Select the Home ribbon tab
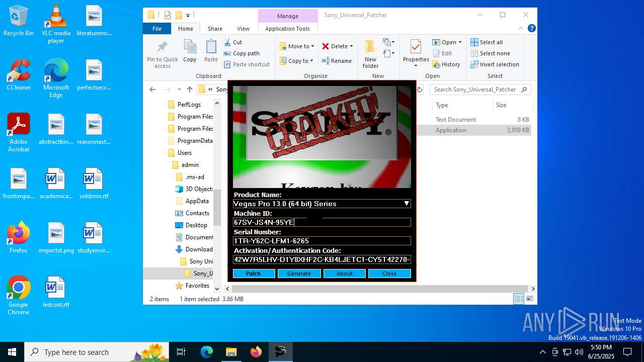This screenshot has height=362, width=644. pyautogui.click(x=186, y=29)
